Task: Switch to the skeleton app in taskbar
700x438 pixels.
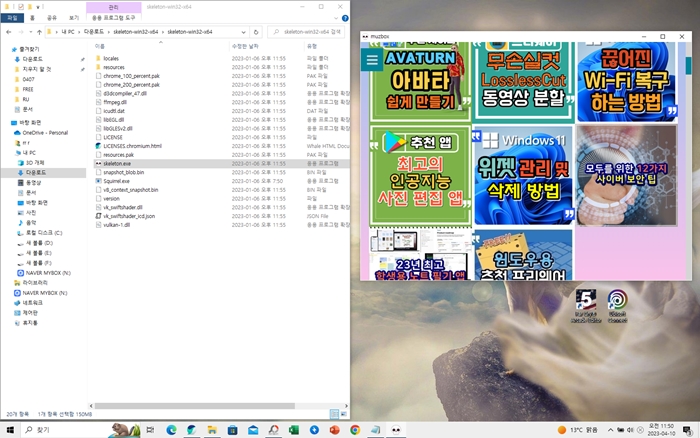Action: 396,430
